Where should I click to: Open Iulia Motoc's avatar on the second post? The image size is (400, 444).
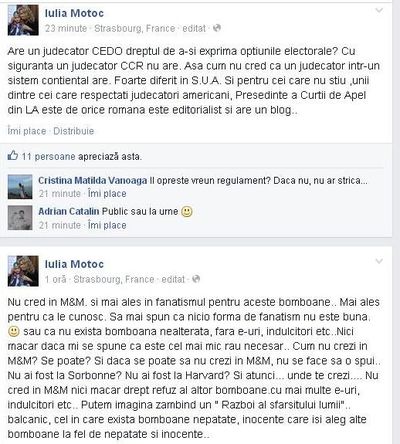coord(23,271)
